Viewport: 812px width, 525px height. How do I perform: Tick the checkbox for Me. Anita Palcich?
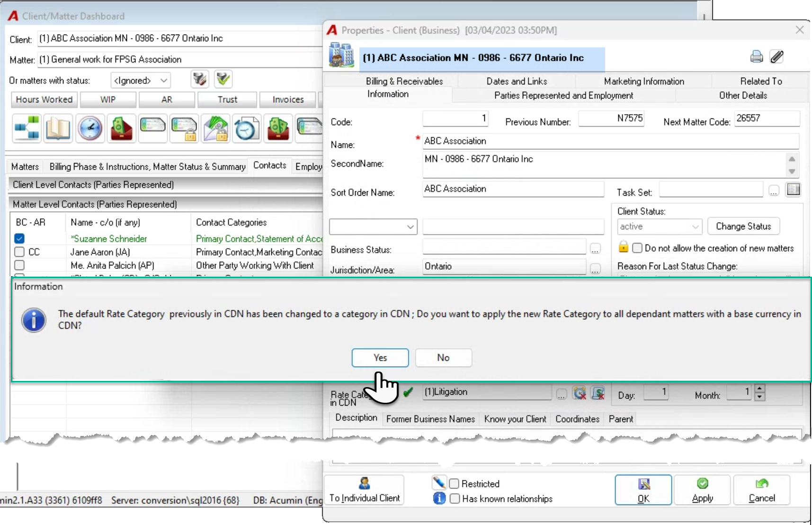19,265
